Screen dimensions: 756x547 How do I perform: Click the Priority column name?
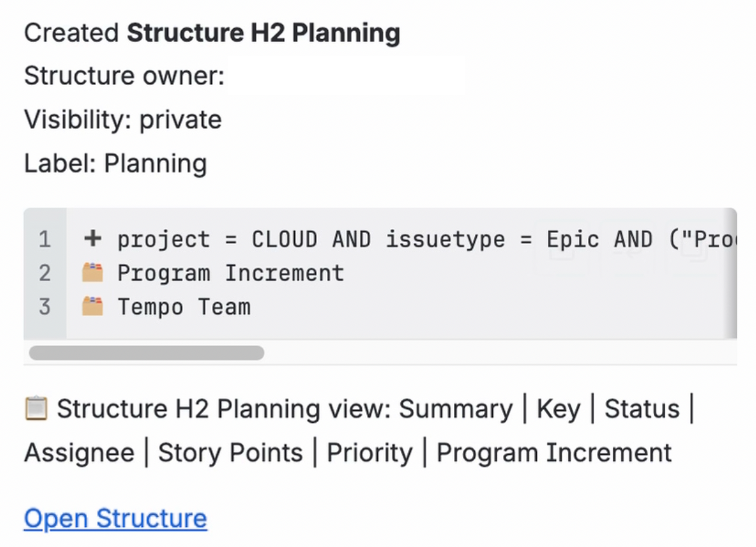pyautogui.click(x=369, y=453)
